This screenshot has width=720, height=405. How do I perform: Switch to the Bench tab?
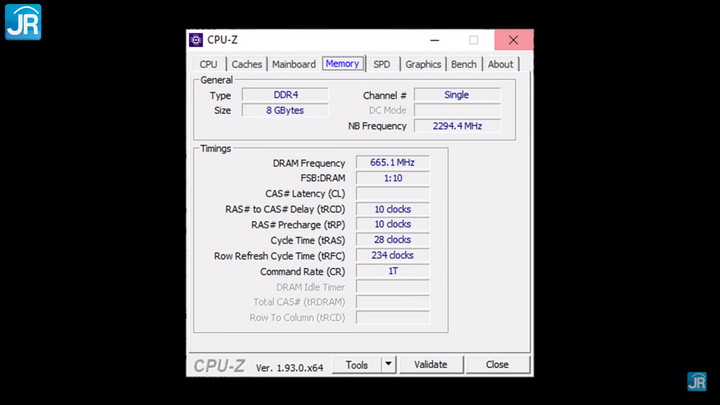[x=464, y=64]
